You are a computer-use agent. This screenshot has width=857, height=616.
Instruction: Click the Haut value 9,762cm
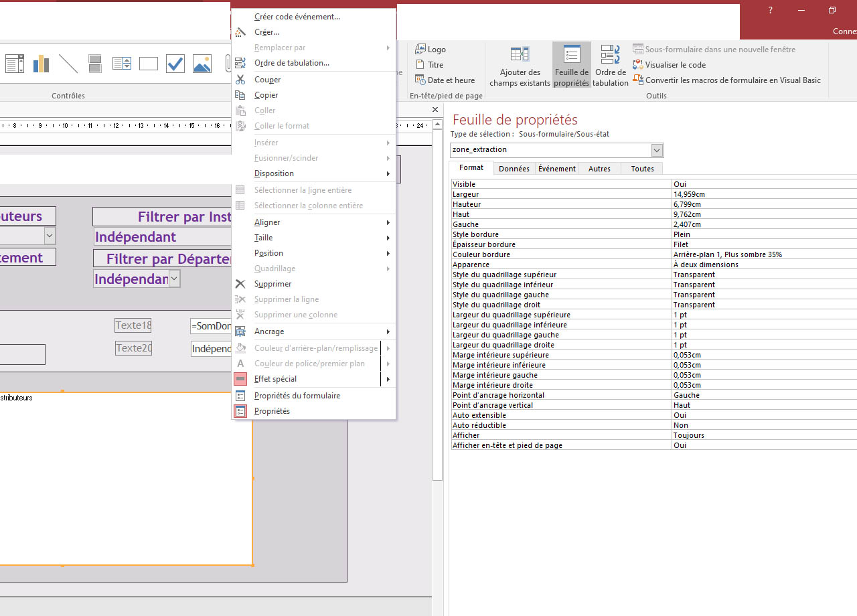[x=764, y=214]
